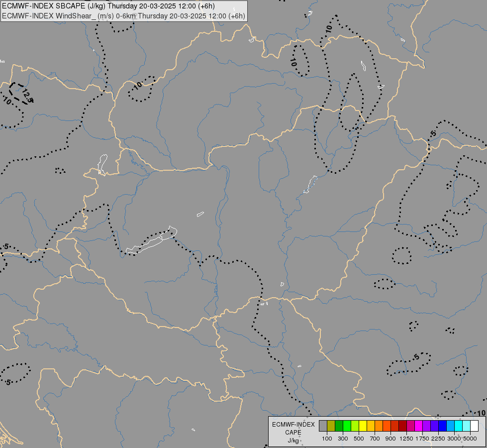The width and height of the screenshot is (487, 448).
Task: Click the '900' legend value
Action: [390, 439]
